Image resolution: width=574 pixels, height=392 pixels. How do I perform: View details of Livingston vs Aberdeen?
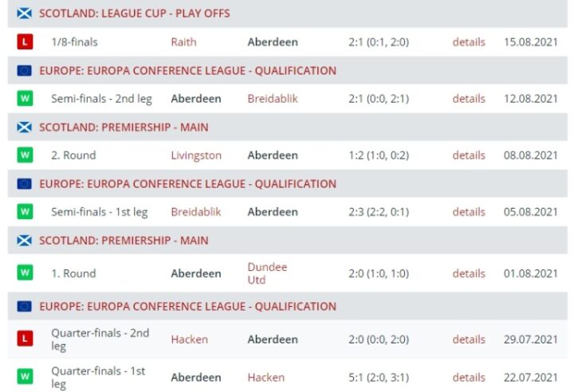pyautogui.click(x=469, y=155)
